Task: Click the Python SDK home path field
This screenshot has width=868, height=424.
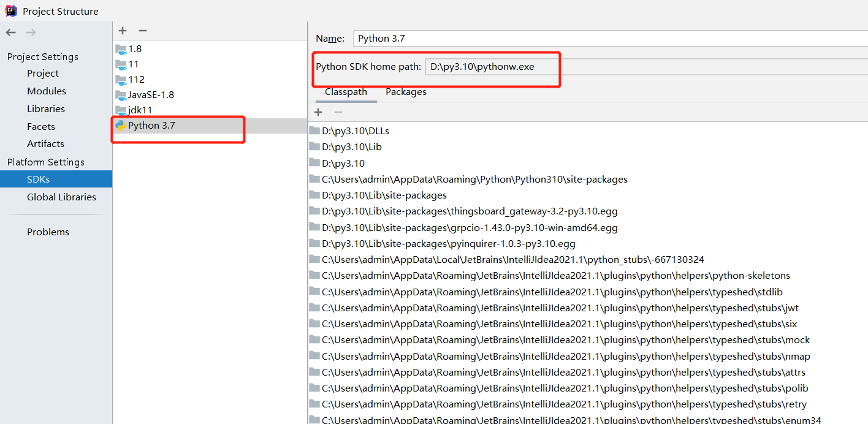Action: (490, 66)
